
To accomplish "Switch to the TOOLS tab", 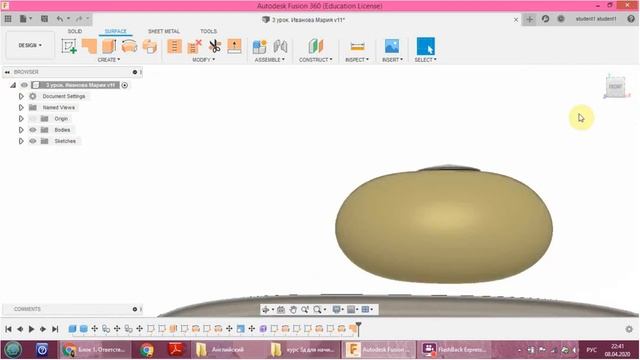I will 209,31.
